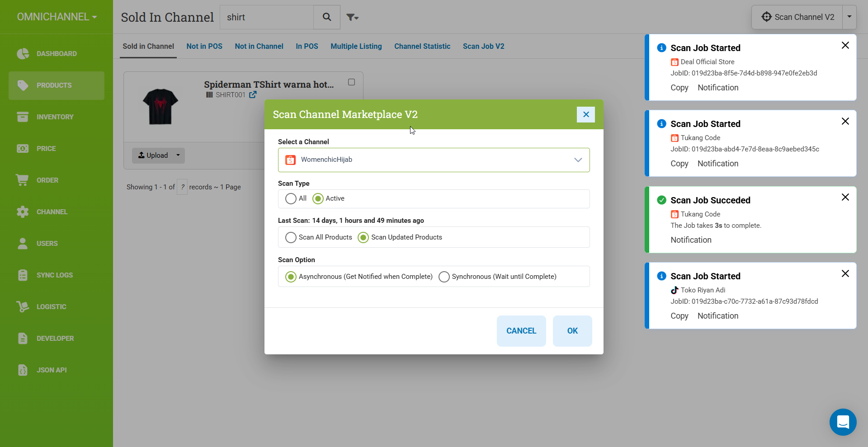
Task: Click the Channel gear icon
Action: coord(23,212)
